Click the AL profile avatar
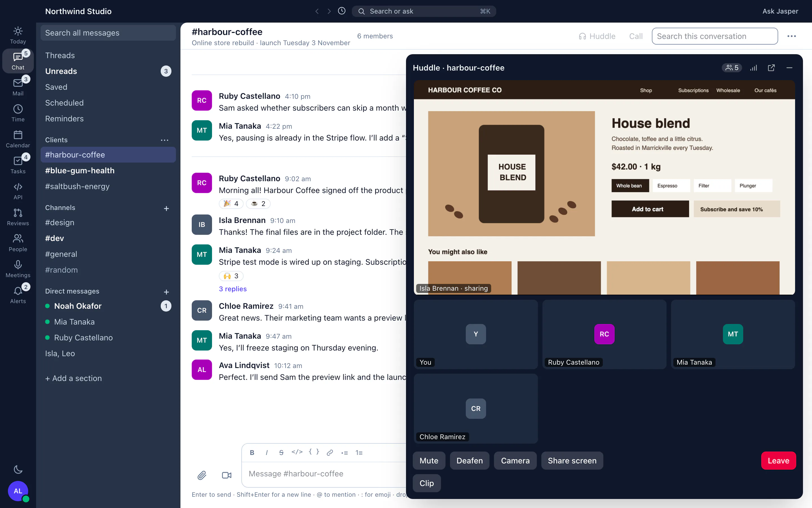 pyautogui.click(x=18, y=491)
